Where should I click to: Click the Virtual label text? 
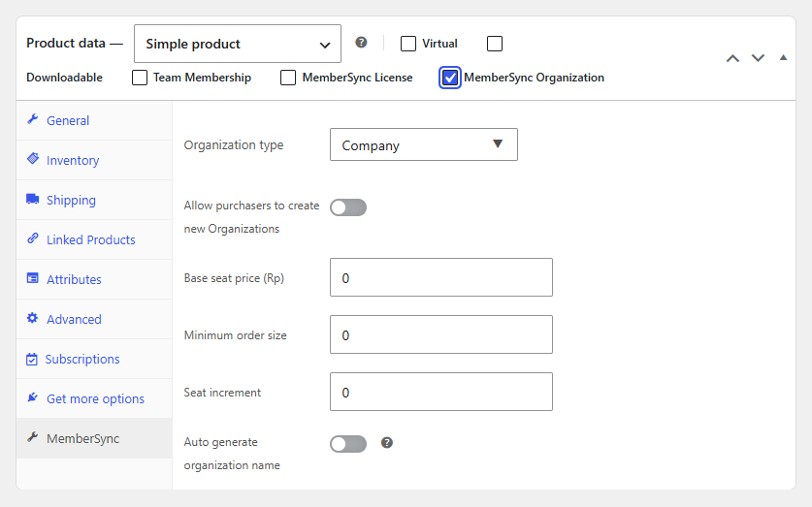(439, 44)
